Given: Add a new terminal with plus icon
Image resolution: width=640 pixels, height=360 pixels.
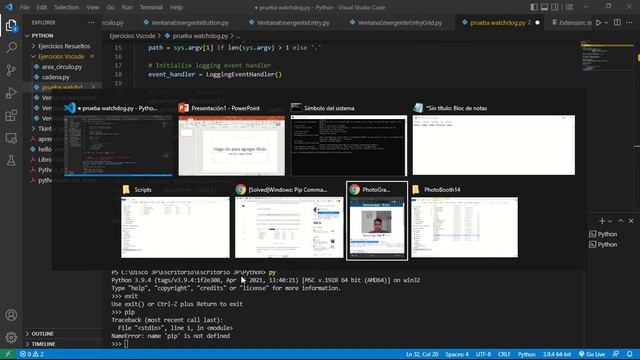Looking at the screenshot, I should [602, 221].
